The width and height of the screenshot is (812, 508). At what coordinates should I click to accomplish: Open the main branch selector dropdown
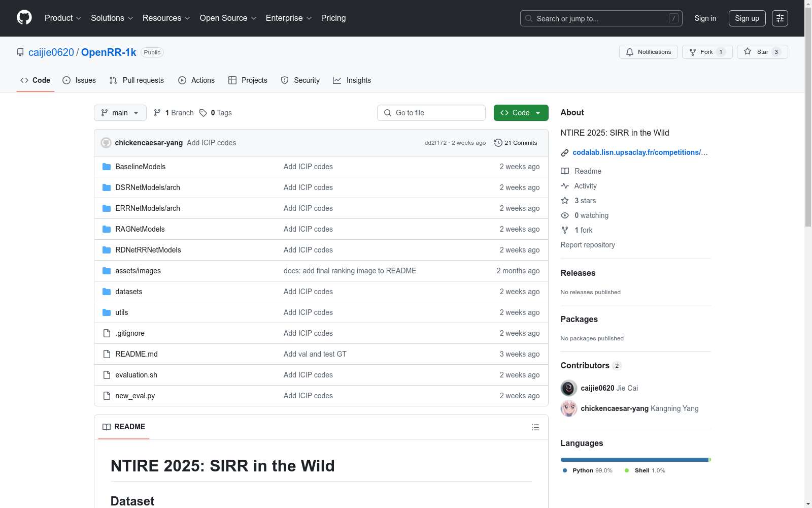point(120,113)
